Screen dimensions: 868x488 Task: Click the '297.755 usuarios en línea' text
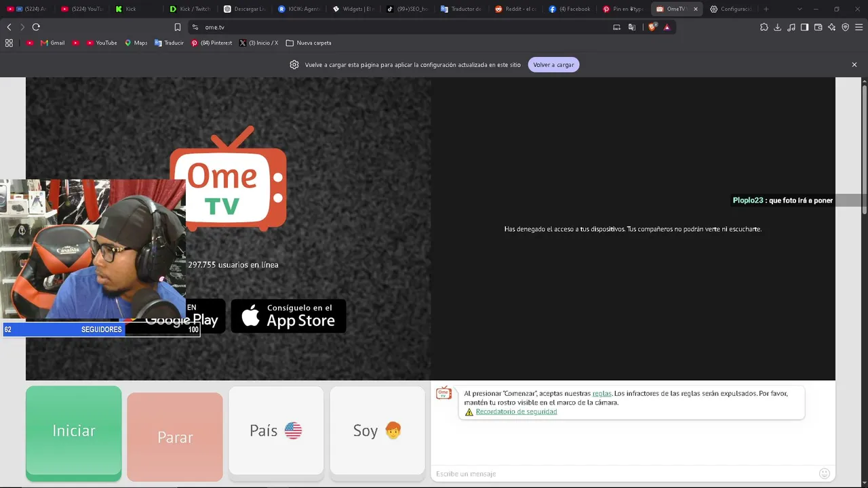click(233, 265)
